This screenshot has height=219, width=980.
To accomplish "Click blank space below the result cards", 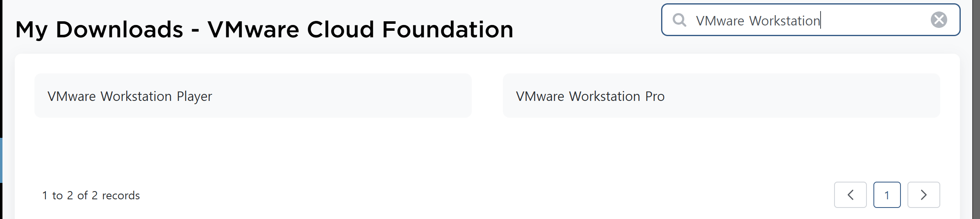I will point(487,150).
